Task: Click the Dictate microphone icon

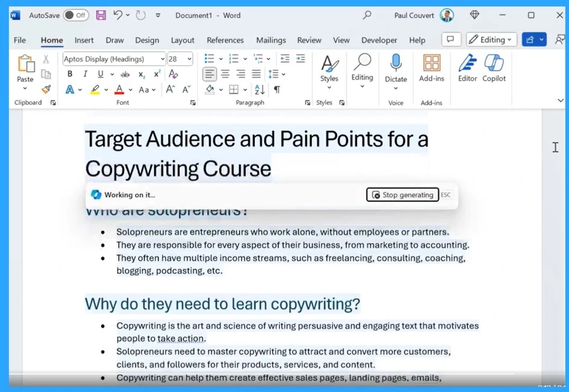Action: (x=396, y=63)
